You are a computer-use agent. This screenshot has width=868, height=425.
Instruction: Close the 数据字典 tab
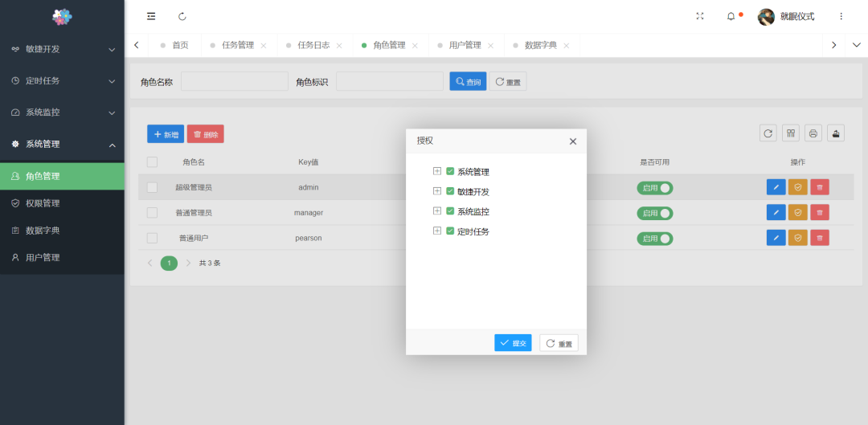click(x=567, y=45)
